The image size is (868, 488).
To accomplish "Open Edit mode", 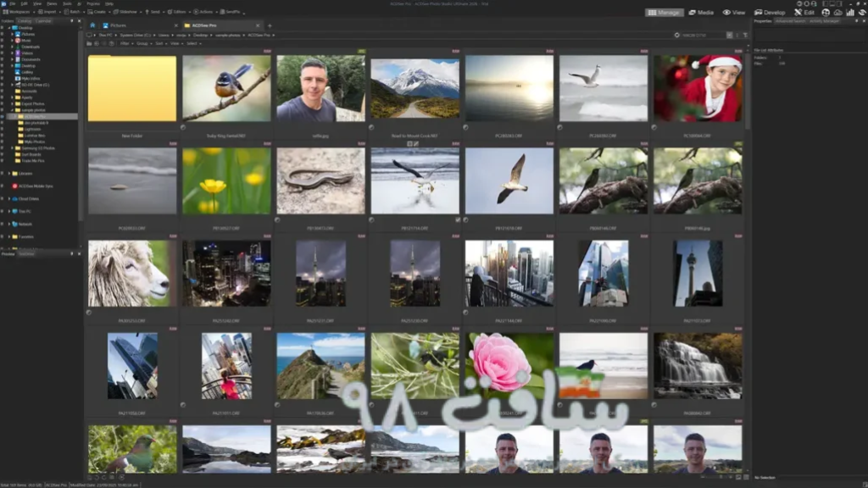I will tap(804, 12).
